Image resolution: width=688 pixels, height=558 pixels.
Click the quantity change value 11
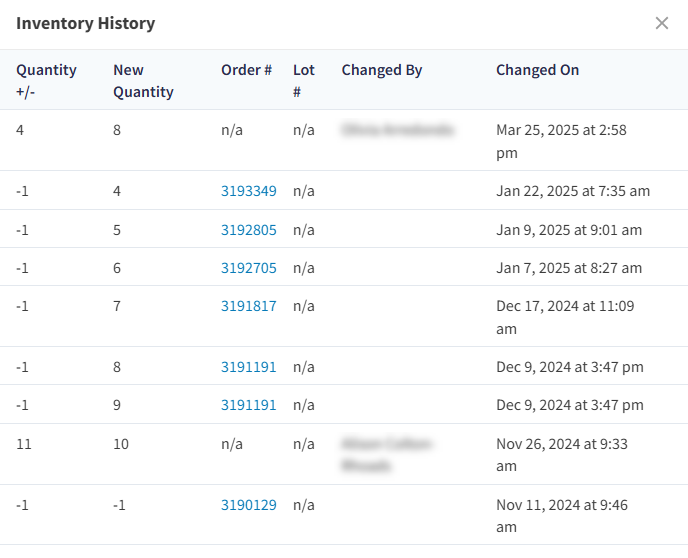tap(24, 444)
